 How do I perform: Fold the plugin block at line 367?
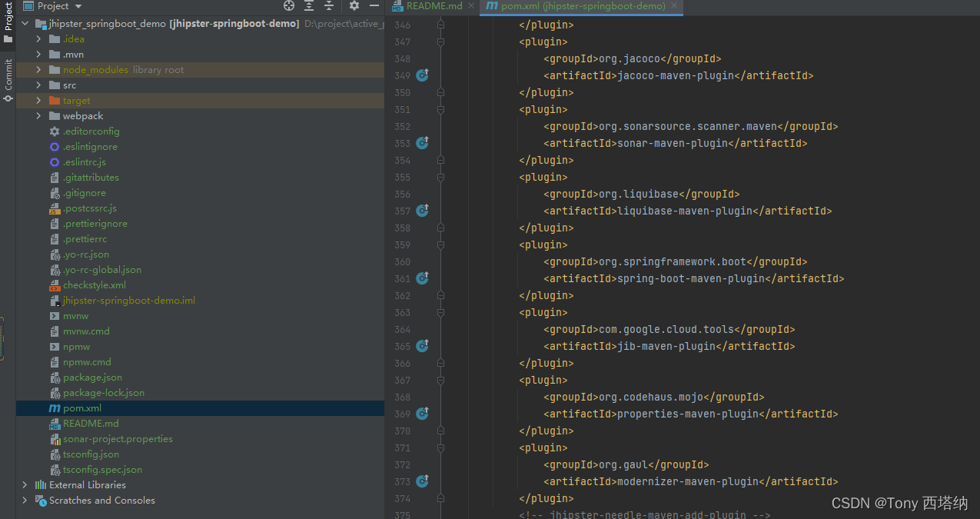440,380
